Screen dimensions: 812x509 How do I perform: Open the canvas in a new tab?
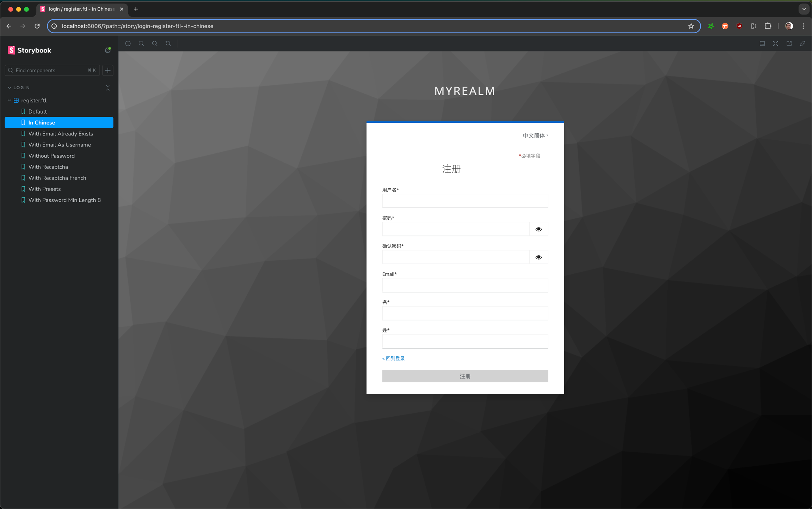[x=789, y=43]
